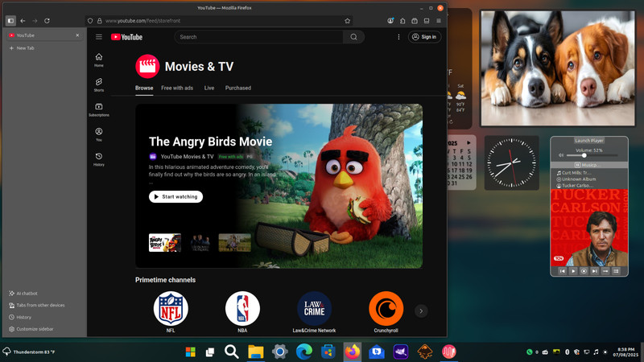Open History in the Firefox sidebar
The image size is (644, 362).
tap(20, 317)
